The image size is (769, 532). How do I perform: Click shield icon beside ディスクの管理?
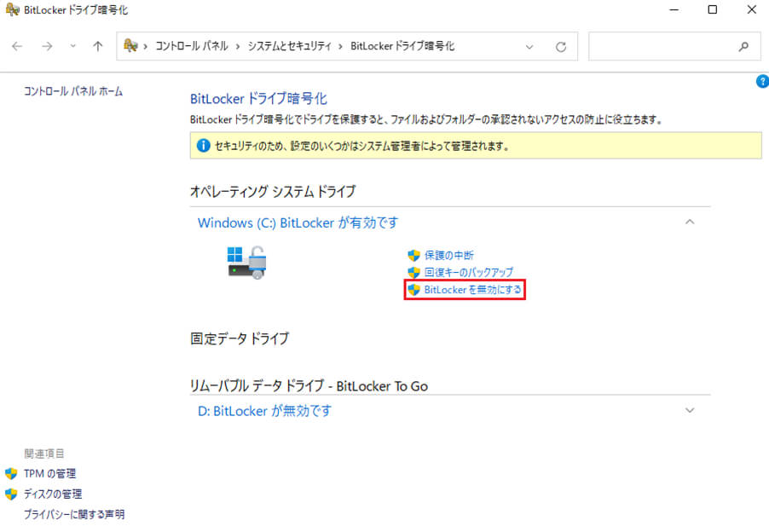(x=11, y=494)
